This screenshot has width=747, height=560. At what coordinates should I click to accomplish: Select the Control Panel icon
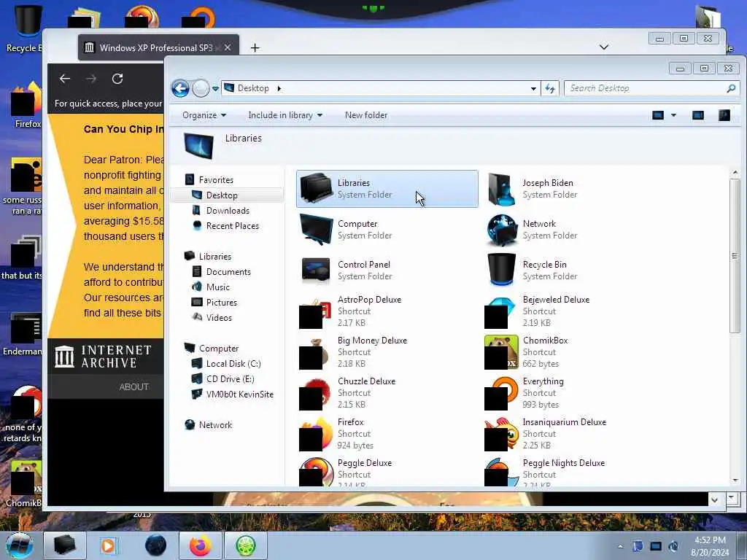pyautogui.click(x=315, y=271)
